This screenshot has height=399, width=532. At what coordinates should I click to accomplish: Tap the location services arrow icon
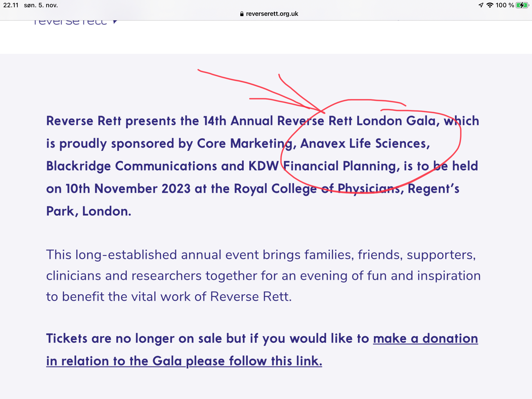click(481, 5)
